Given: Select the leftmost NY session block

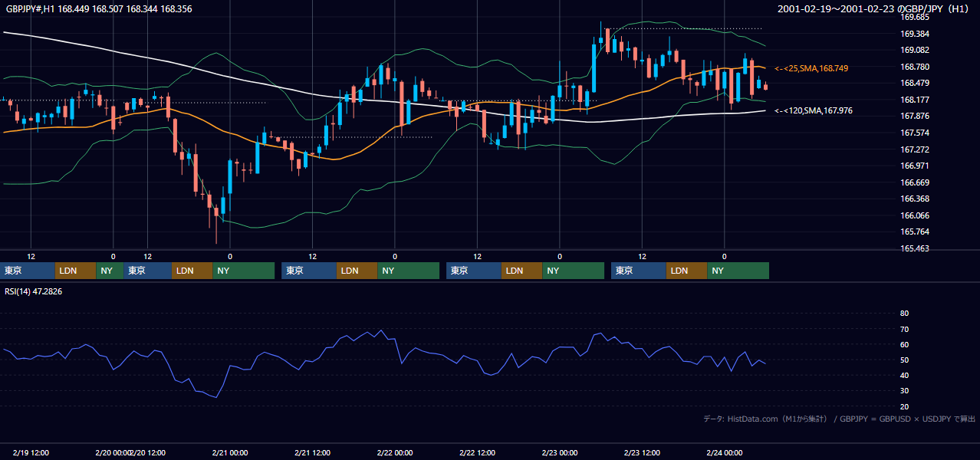Looking at the screenshot, I should [x=110, y=271].
